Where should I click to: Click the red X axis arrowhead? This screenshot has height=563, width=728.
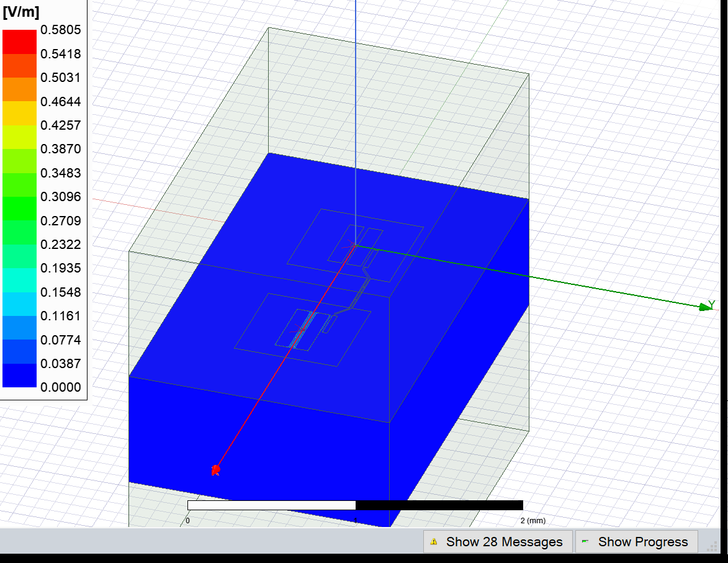click(x=215, y=470)
